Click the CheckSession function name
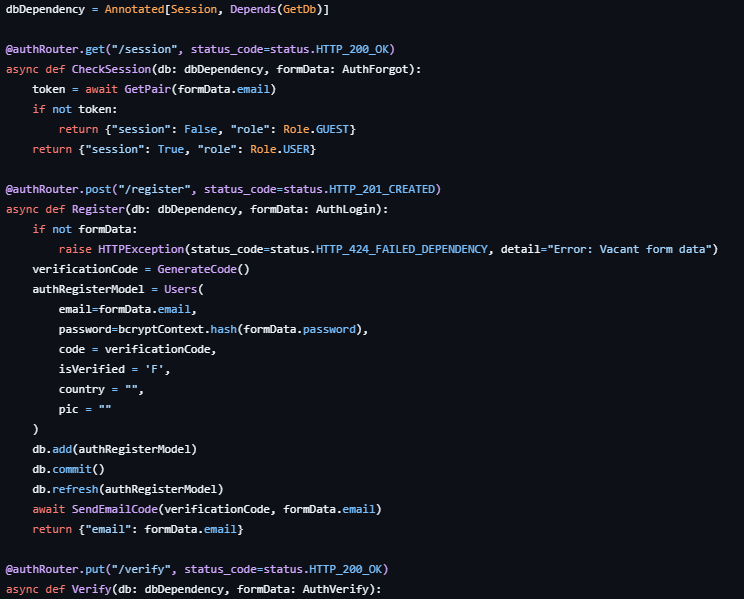Screen dimensions: 744x599 (x=112, y=69)
